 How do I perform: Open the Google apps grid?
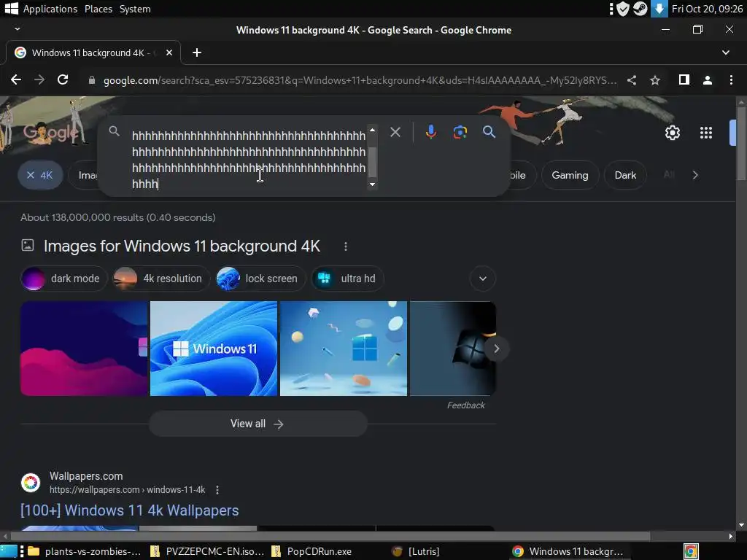(706, 133)
